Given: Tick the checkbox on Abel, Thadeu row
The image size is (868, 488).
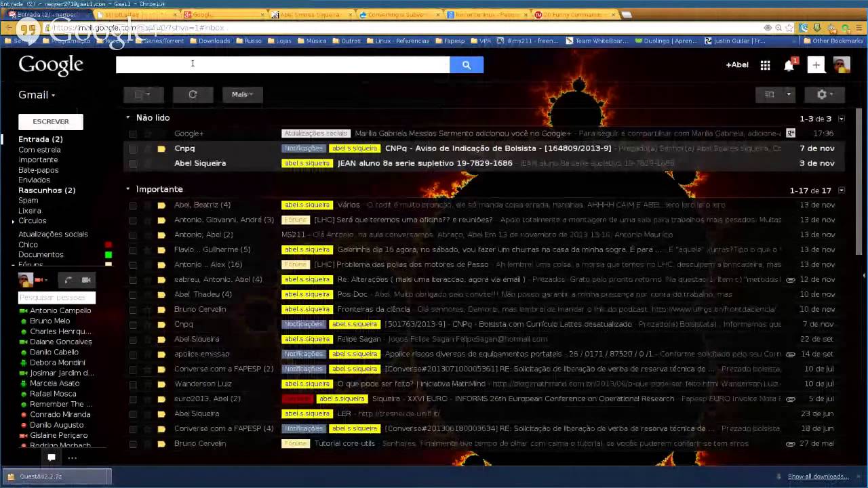Looking at the screenshot, I should (x=133, y=294).
